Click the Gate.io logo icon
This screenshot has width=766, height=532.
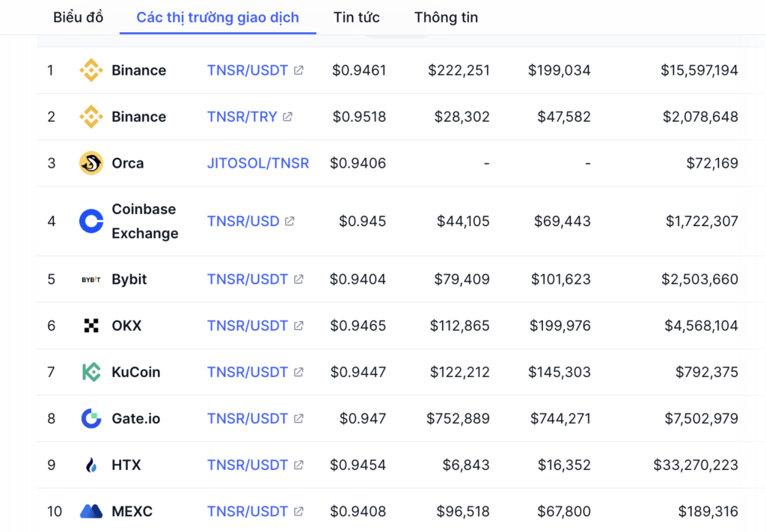pyautogui.click(x=91, y=419)
